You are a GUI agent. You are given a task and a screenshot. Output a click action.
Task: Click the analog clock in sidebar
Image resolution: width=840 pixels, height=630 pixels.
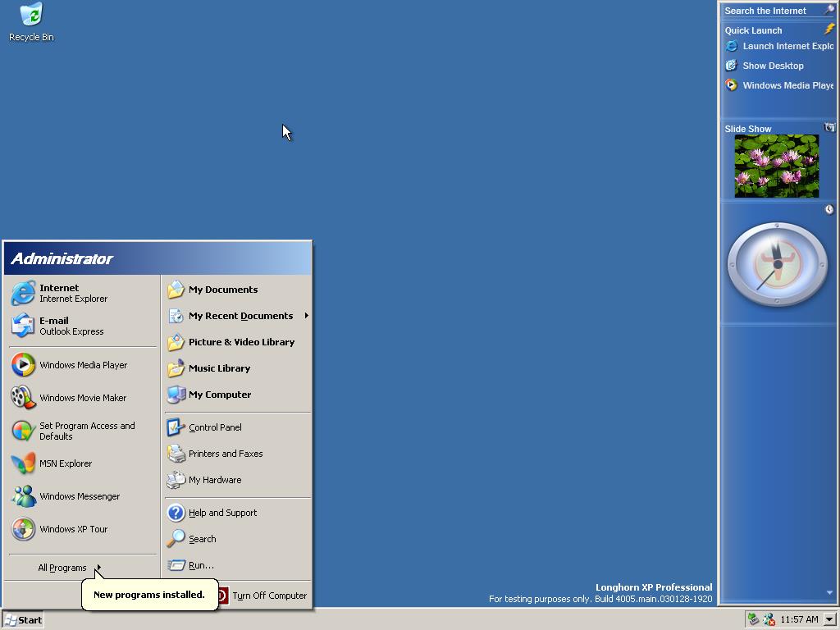[778, 264]
